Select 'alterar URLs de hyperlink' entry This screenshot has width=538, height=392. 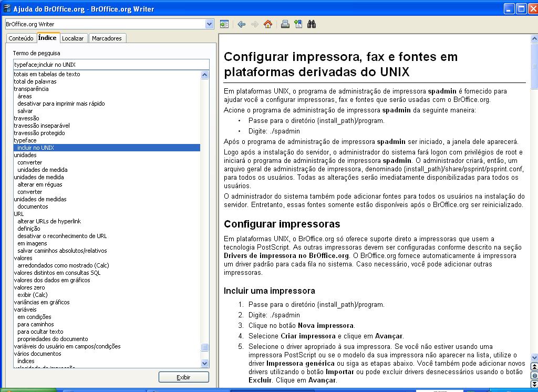click(x=49, y=221)
